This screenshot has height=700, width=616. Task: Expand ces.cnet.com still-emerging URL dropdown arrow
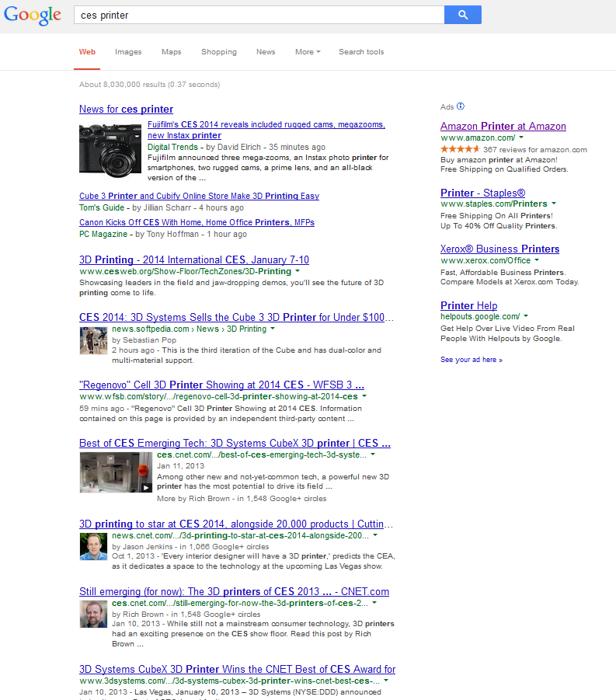(x=374, y=603)
